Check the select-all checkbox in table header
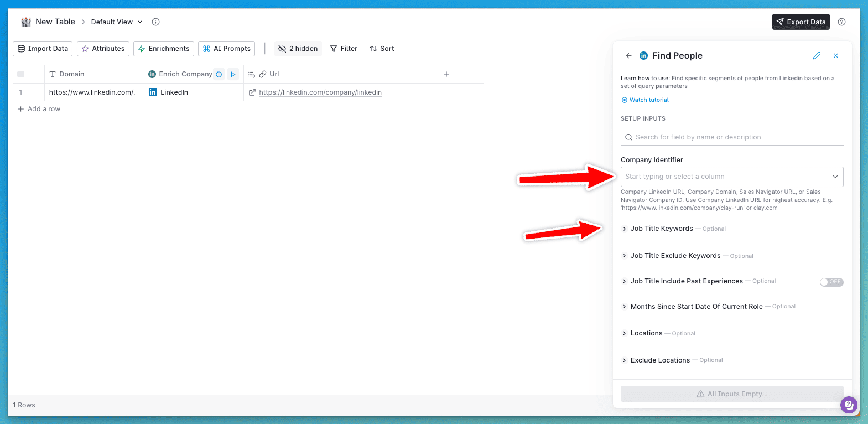Viewport: 868px width, 424px height. tap(21, 74)
